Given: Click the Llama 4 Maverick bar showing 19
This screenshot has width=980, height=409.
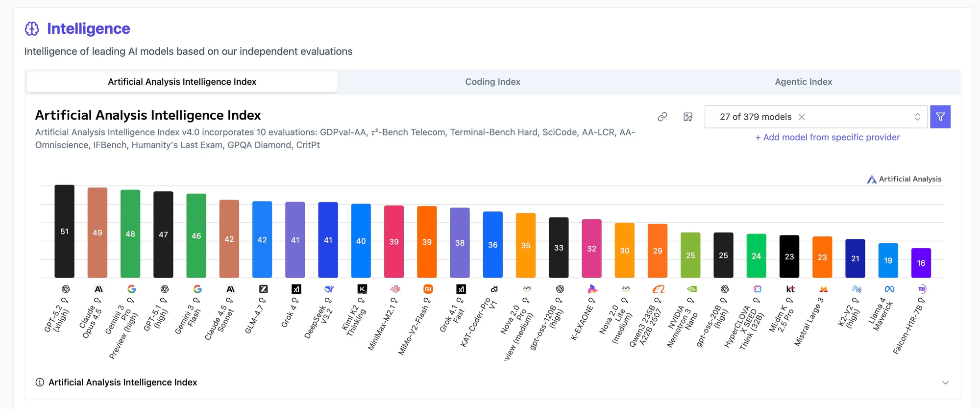Looking at the screenshot, I should pyautogui.click(x=888, y=260).
